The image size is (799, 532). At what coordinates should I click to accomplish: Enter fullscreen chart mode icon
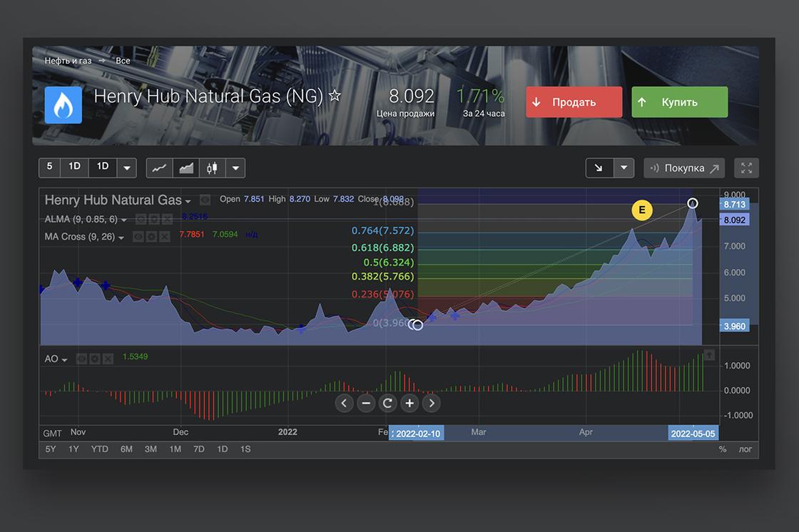pos(746,168)
